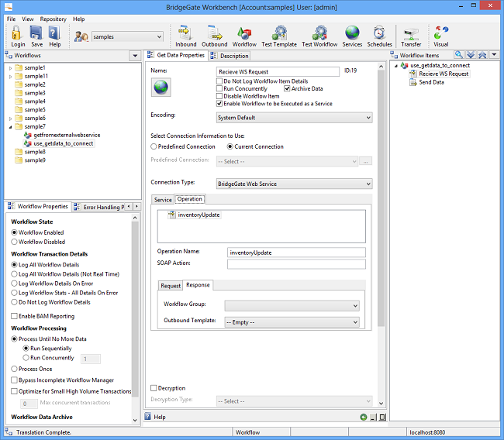Click the Test Workflow toolbar icon
The image size is (504, 440).
tap(319, 36)
